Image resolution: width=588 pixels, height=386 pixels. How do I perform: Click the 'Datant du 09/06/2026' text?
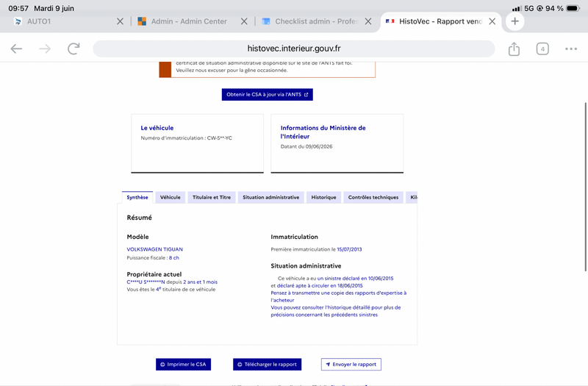point(306,146)
